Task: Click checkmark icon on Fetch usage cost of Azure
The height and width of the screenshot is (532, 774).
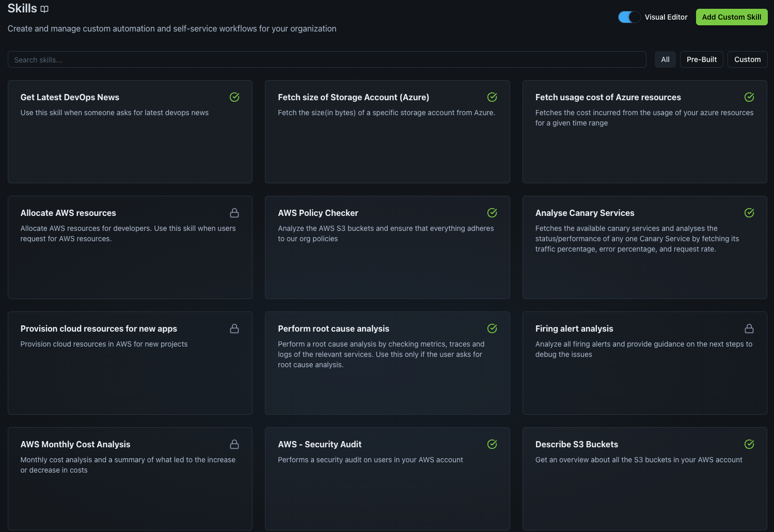Action: coord(749,97)
